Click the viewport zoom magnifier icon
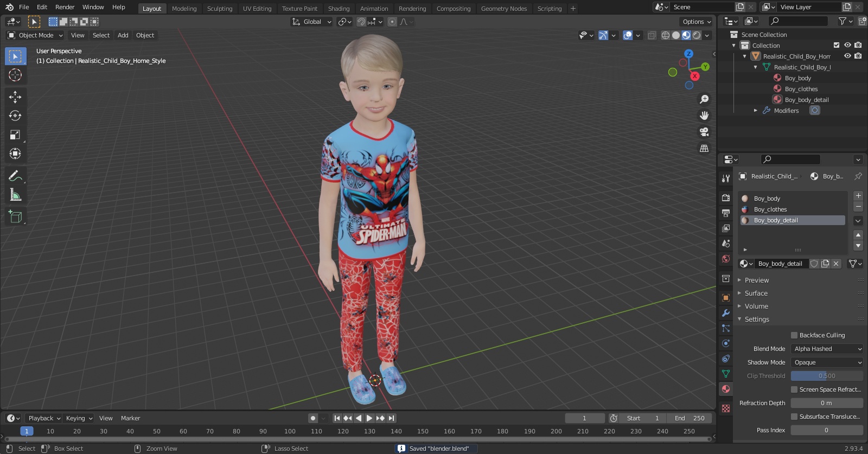Viewport: 868px width, 454px height. (704, 99)
